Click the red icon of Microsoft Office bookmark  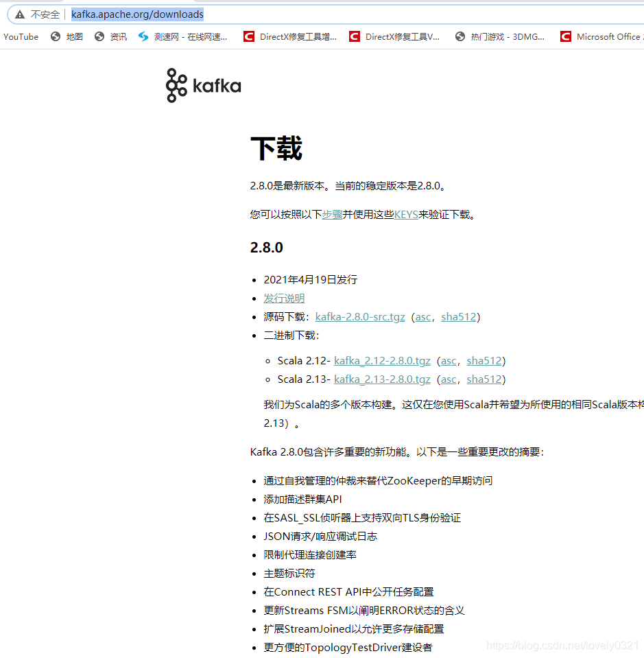click(566, 37)
